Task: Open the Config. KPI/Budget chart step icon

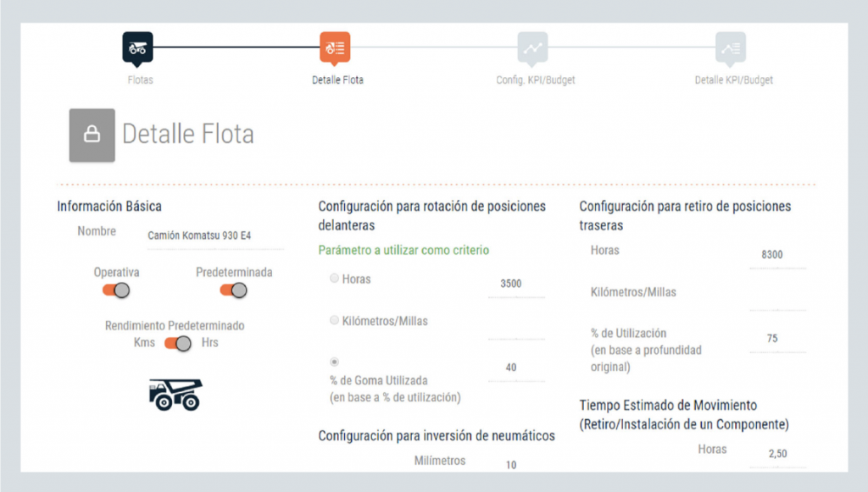Action: coord(532,47)
